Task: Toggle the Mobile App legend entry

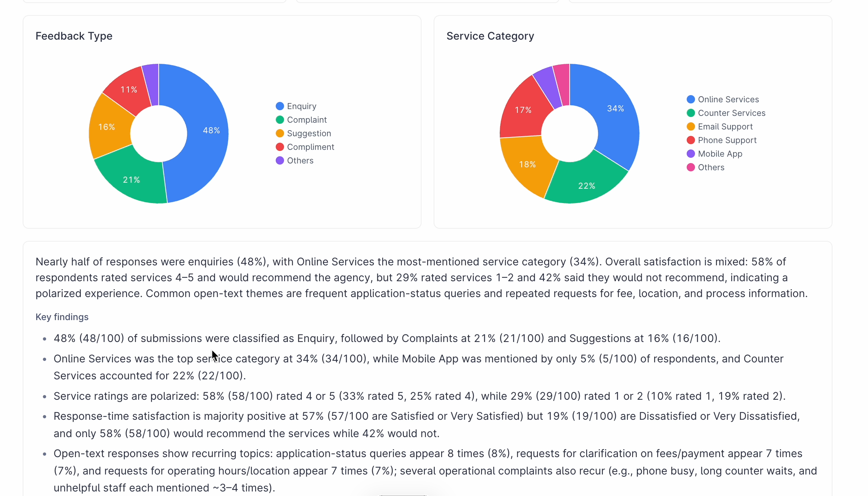Action: (720, 154)
